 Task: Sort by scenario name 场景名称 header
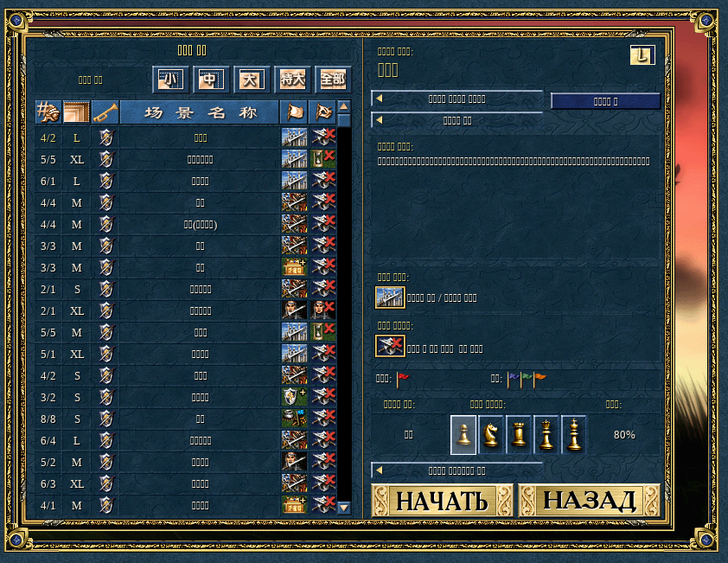(200, 112)
